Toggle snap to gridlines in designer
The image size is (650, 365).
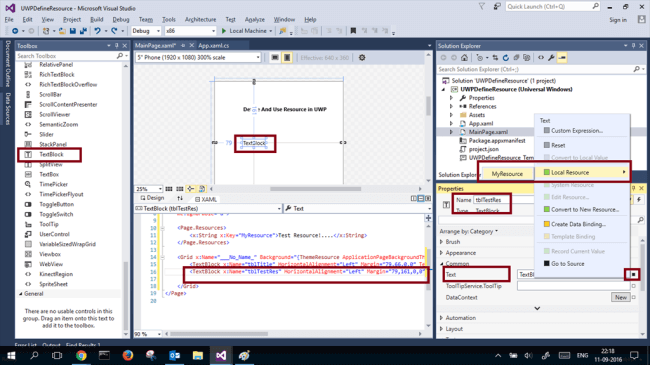[x=180, y=189]
